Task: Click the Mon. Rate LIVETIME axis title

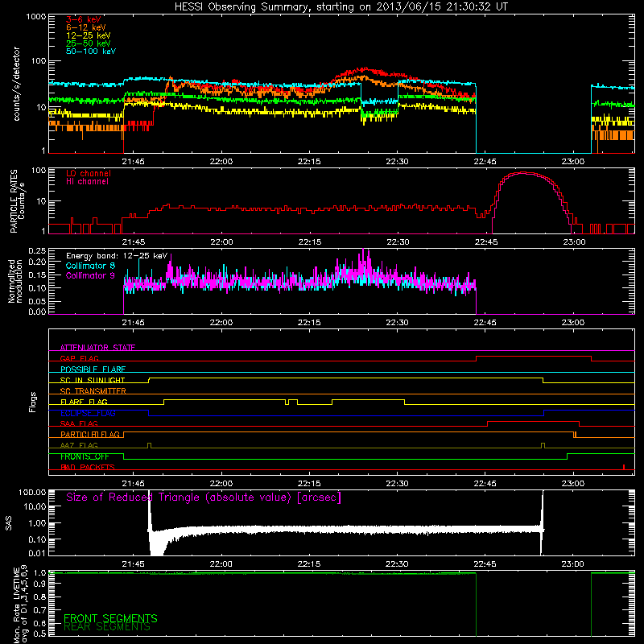Action: (x=20, y=604)
